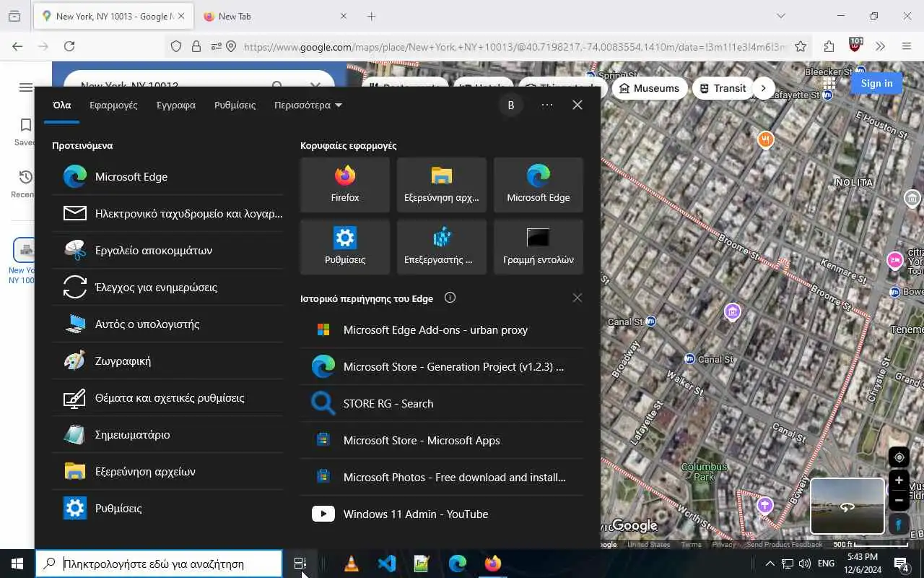Open Ηλεκτρονικό ταχυδρομείο και λογαριασμοί entry
This screenshot has height=578, width=924.
point(167,213)
